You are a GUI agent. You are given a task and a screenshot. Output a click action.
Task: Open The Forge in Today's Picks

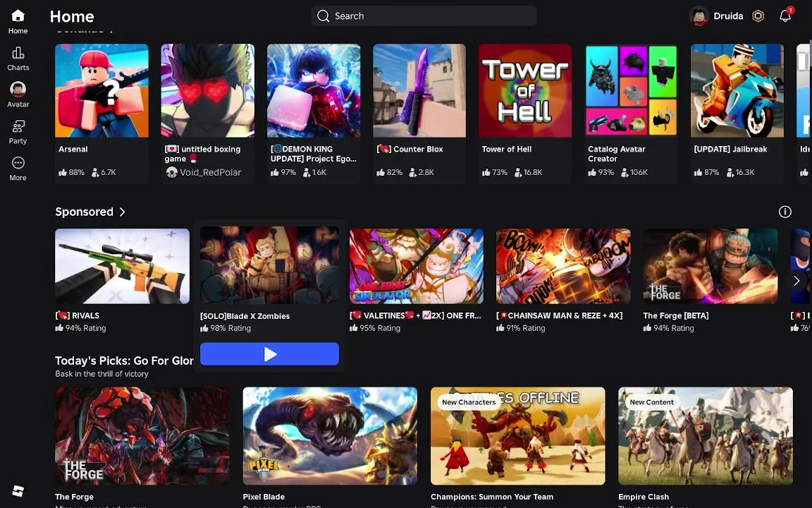(x=142, y=436)
